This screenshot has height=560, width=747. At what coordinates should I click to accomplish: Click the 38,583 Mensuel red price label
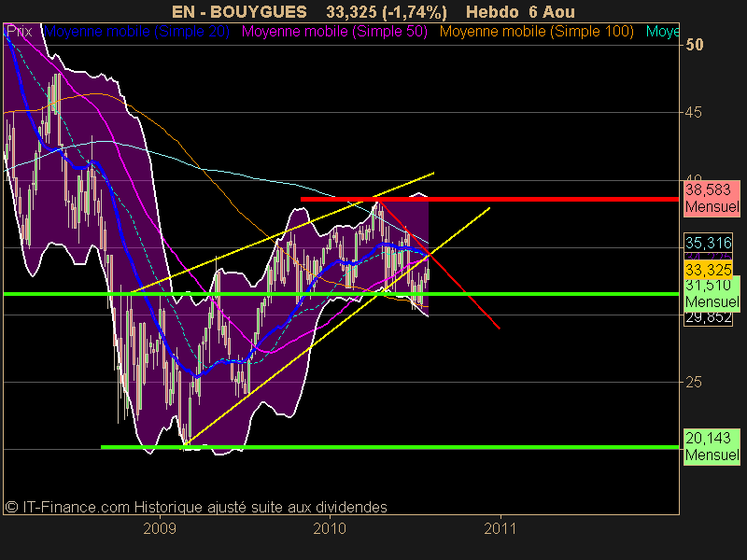pyautogui.click(x=712, y=199)
